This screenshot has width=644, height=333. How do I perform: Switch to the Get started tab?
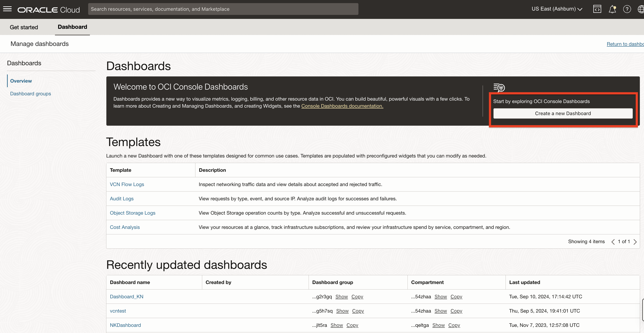click(24, 27)
